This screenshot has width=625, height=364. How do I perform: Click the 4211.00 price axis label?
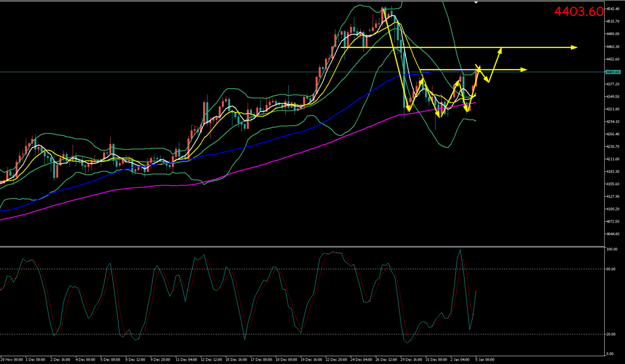613,159
